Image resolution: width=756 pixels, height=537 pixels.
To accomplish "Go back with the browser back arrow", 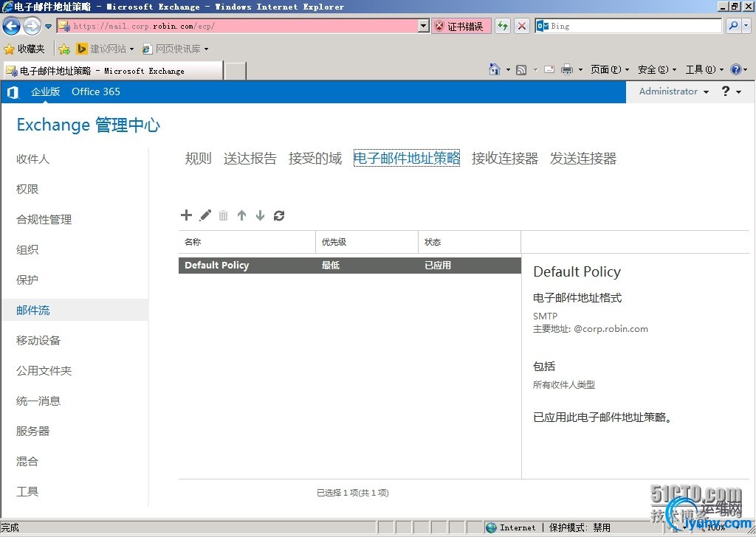I will point(12,26).
